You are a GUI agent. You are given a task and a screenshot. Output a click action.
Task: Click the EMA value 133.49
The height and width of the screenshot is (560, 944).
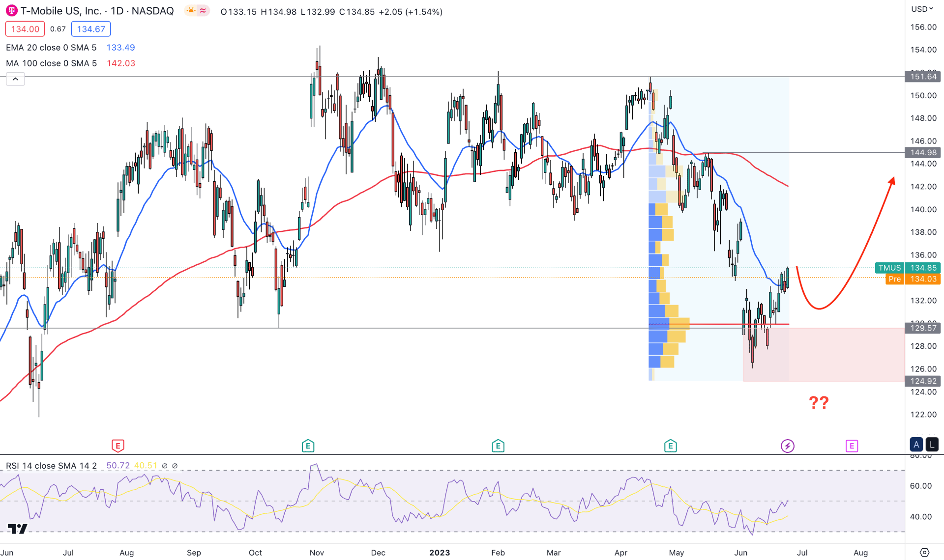tap(120, 48)
